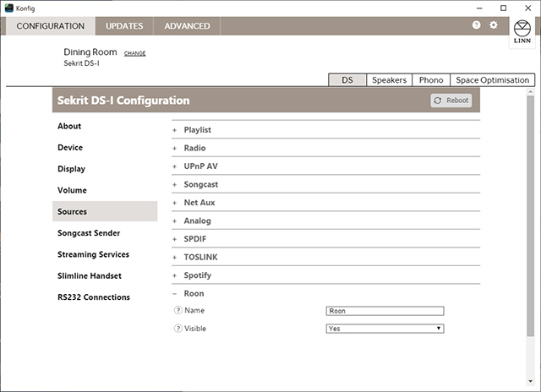The width and height of the screenshot is (541, 392).
Task: Expand the Radio source section
Action: (x=325, y=148)
